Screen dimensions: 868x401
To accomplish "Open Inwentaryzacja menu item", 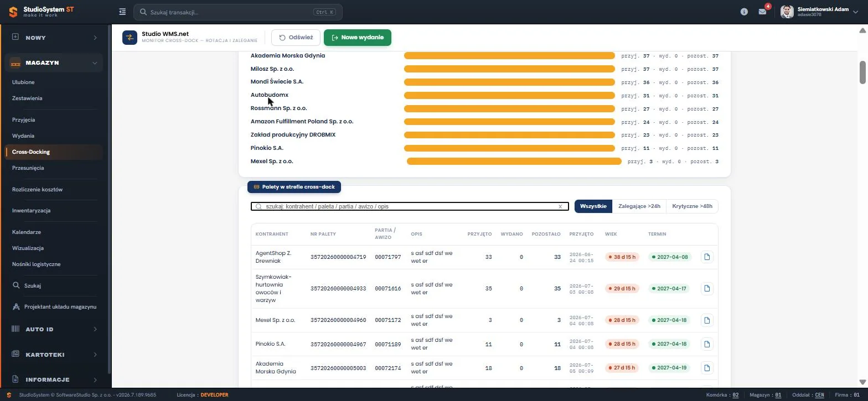I will click(x=32, y=211).
